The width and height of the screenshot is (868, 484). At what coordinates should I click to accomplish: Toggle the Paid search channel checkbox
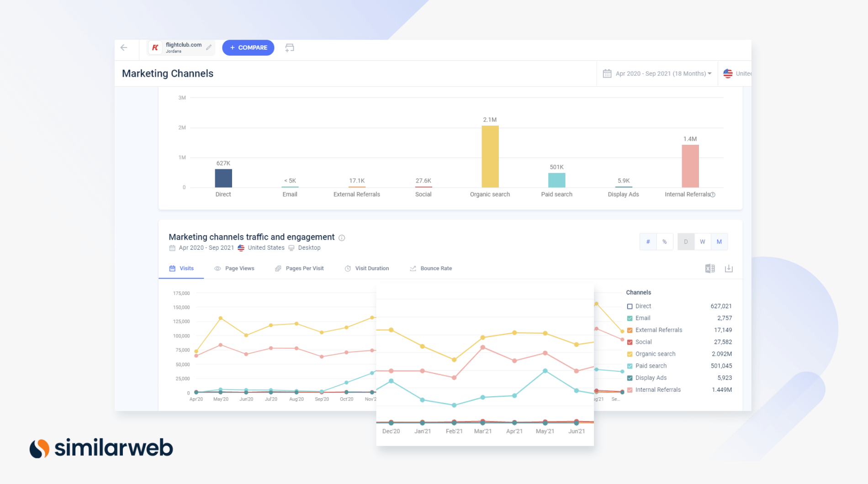coord(630,366)
